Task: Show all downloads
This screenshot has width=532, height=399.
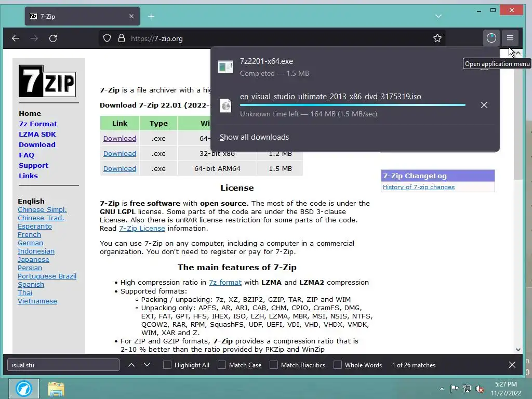Action: point(254,137)
